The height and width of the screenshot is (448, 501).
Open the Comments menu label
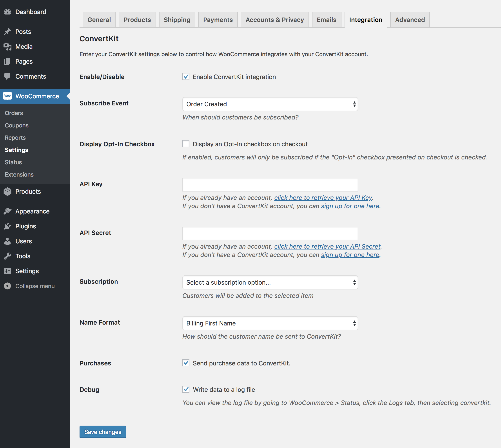(x=31, y=76)
